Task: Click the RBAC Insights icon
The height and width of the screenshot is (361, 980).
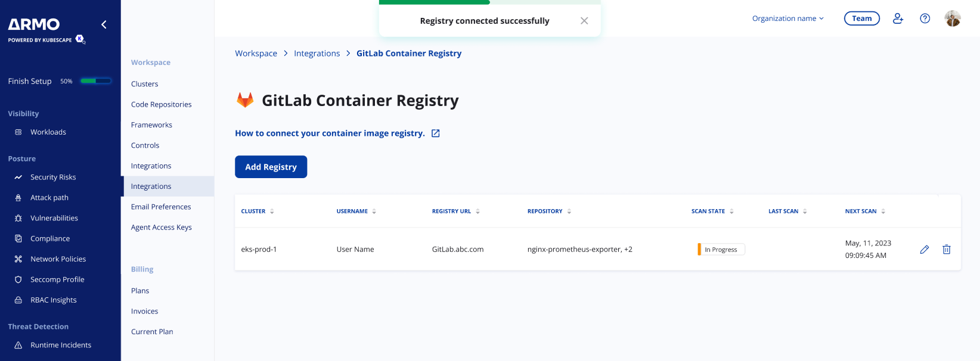Action: (18, 300)
